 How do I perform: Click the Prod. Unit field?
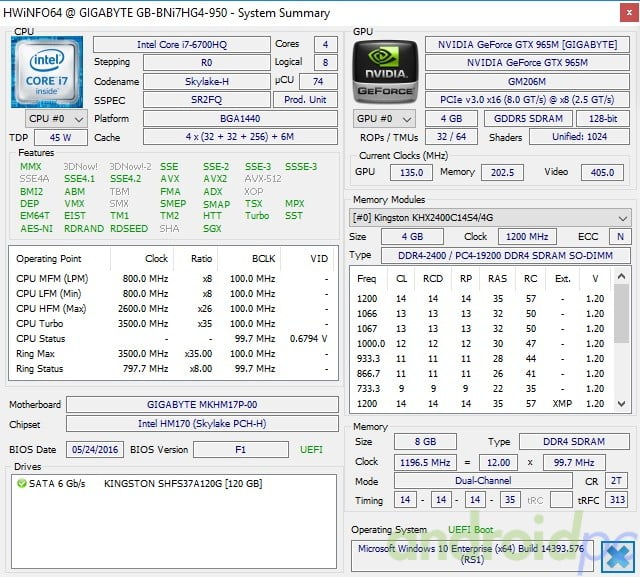coord(305,100)
